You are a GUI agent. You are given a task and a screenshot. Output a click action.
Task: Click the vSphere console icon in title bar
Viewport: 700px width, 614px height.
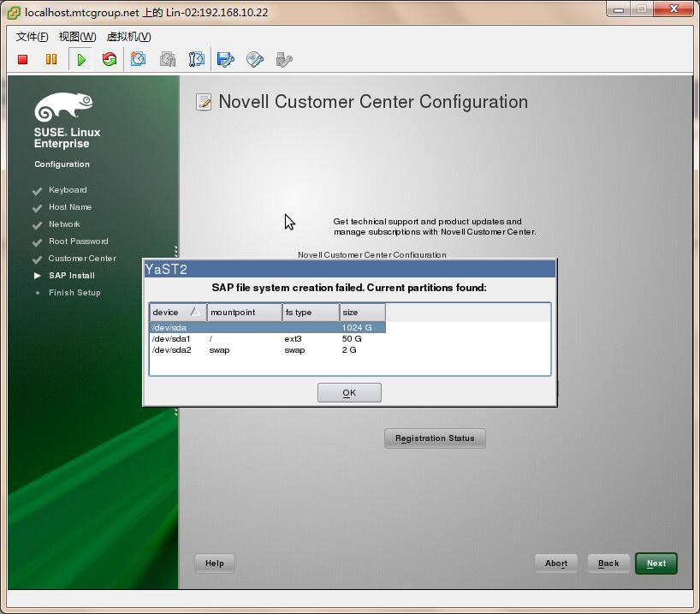click(x=14, y=13)
